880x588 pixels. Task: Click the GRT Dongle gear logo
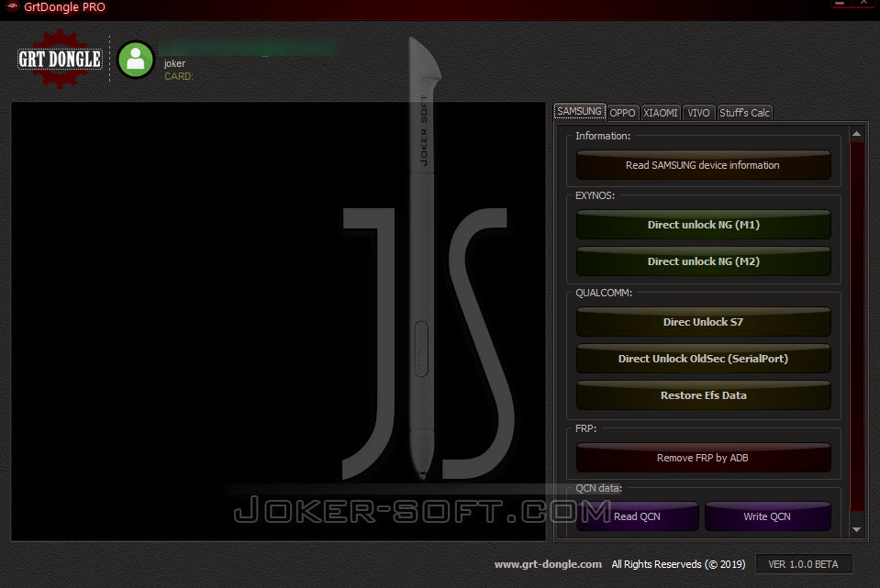[x=60, y=59]
